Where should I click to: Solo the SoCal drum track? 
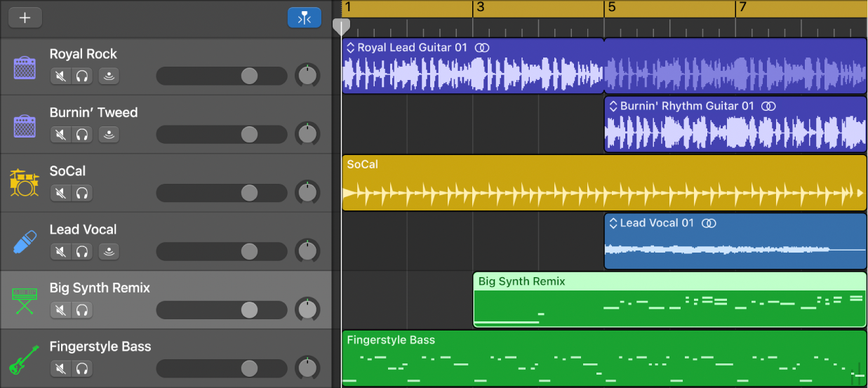pyautogui.click(x=83, y=193)
